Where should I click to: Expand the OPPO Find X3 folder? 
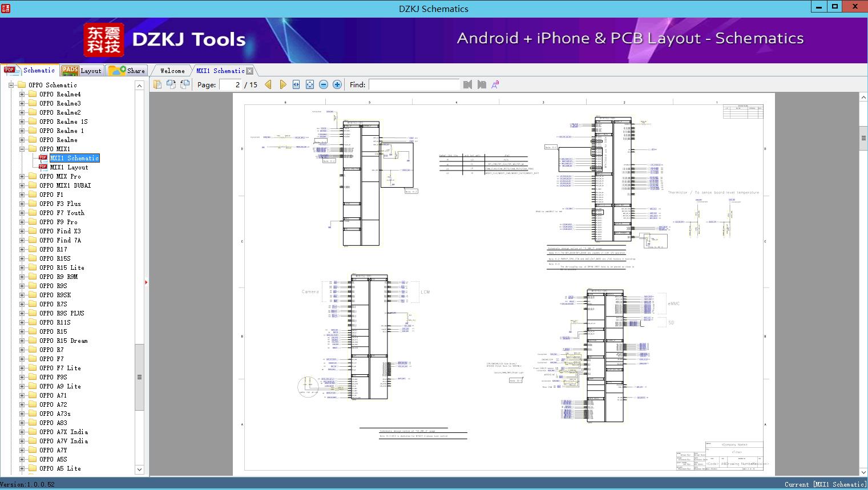point(22,231)
